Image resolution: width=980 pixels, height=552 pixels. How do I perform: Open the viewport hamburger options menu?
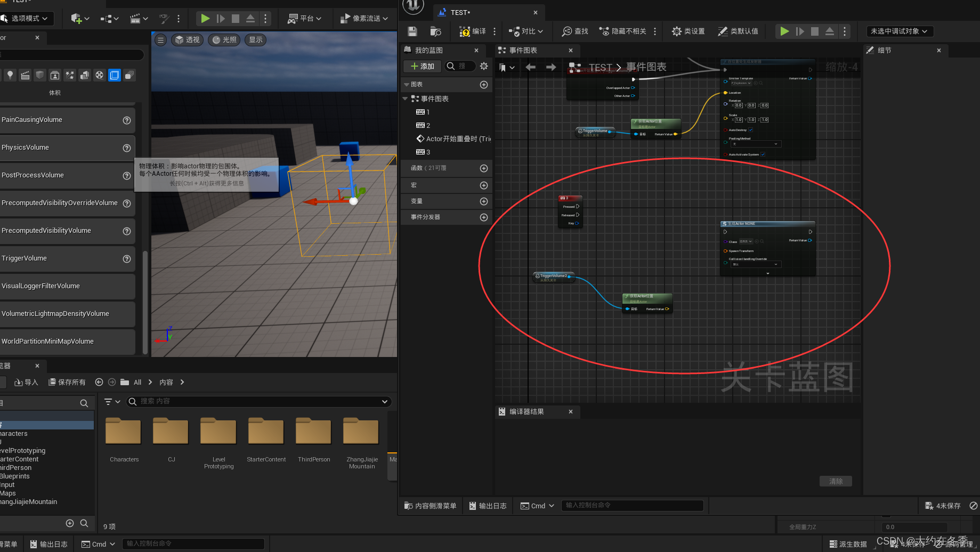[160, 40]
